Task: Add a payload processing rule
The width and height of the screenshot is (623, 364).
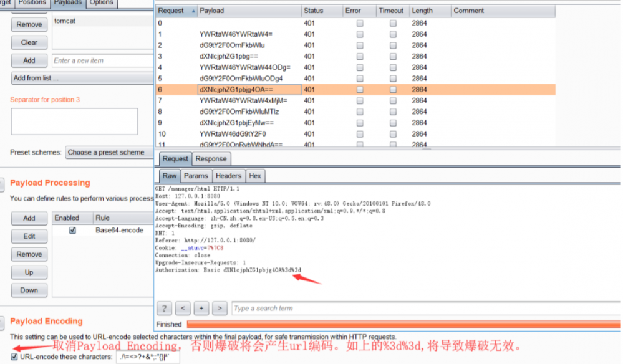Action: pyautogui.click(x=29, y=218)
